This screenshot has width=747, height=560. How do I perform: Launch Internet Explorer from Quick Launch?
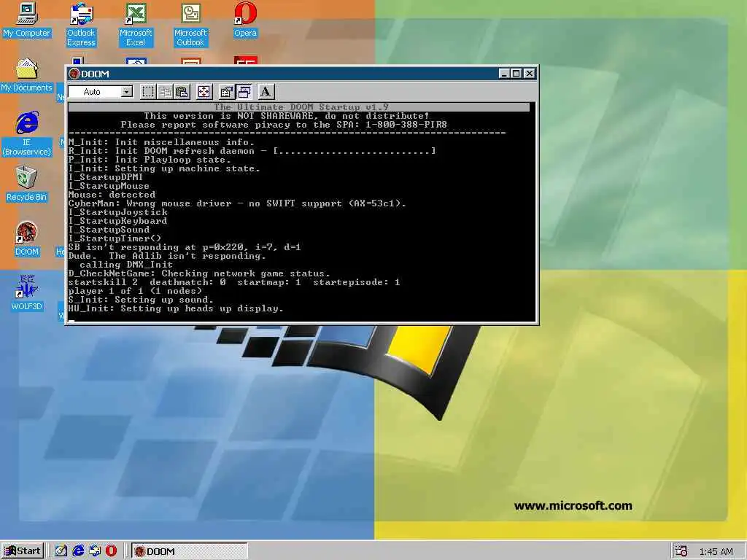click(77, 551)
